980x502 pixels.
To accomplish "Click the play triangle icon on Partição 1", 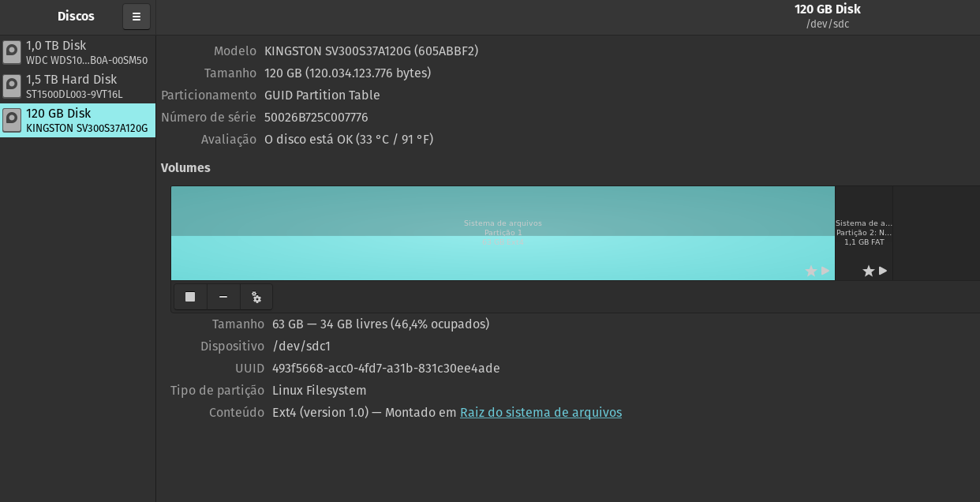I will (825, 271).
